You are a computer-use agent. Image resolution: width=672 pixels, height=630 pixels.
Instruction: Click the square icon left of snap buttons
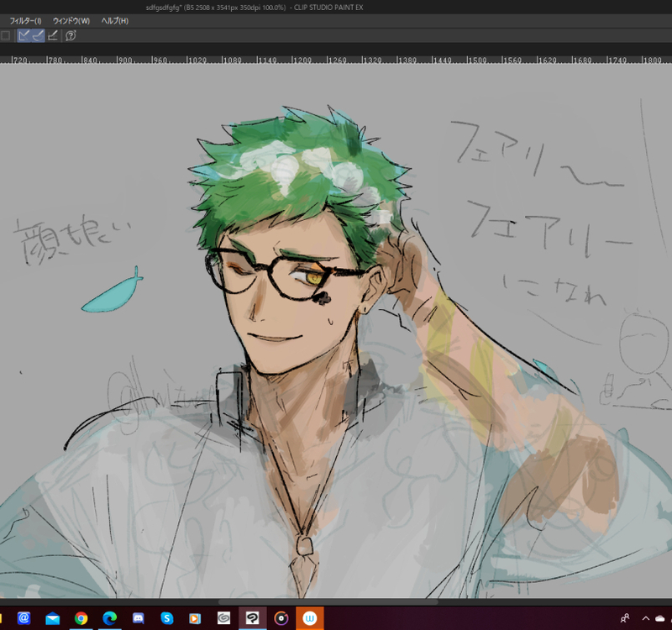point(6,35)
